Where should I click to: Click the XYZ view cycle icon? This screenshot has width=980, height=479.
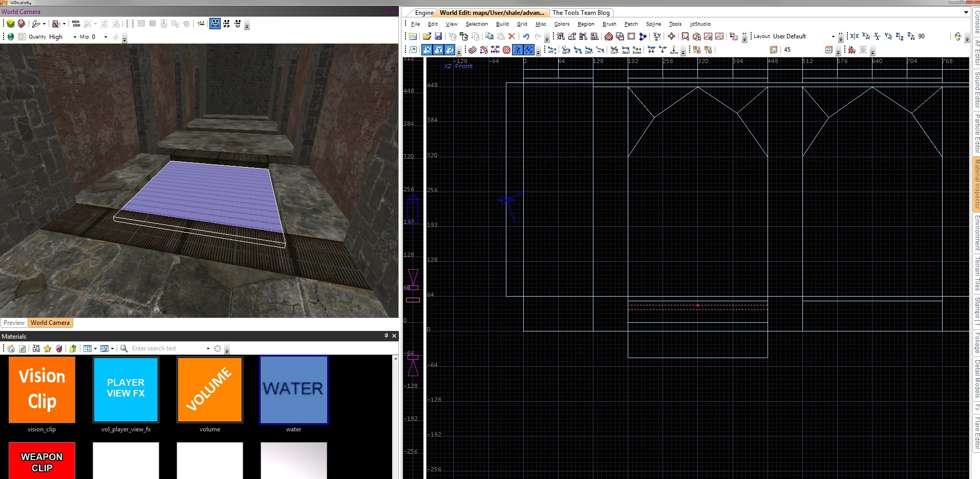pyautogui.click(x=657, y=36)
